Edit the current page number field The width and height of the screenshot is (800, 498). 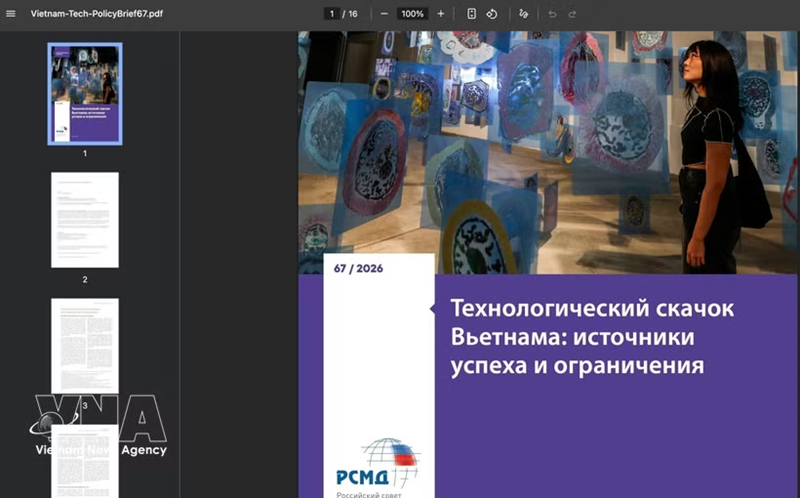point(332,14)
